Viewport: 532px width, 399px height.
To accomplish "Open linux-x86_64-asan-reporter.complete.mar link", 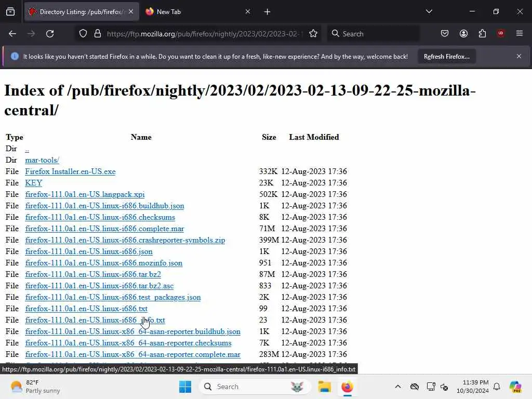I will 132,354.
